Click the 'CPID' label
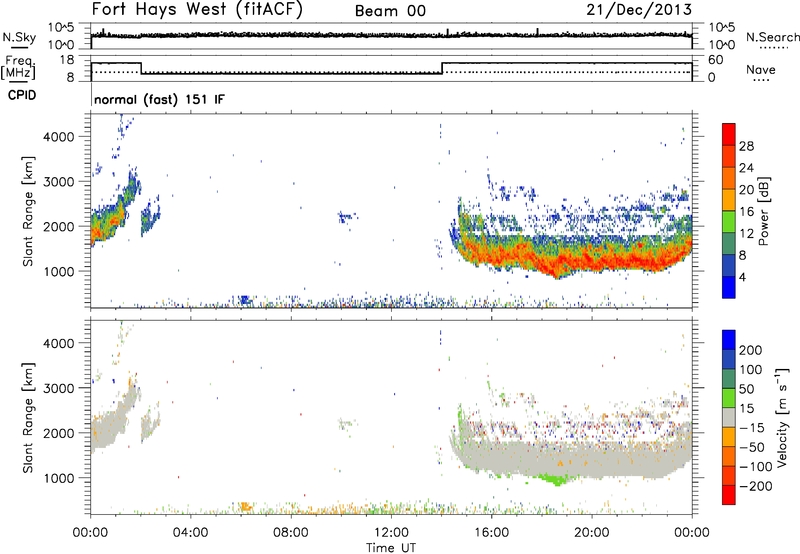This screenshot has height=554, width=800. pyautogui.click(x=22, y=95)
